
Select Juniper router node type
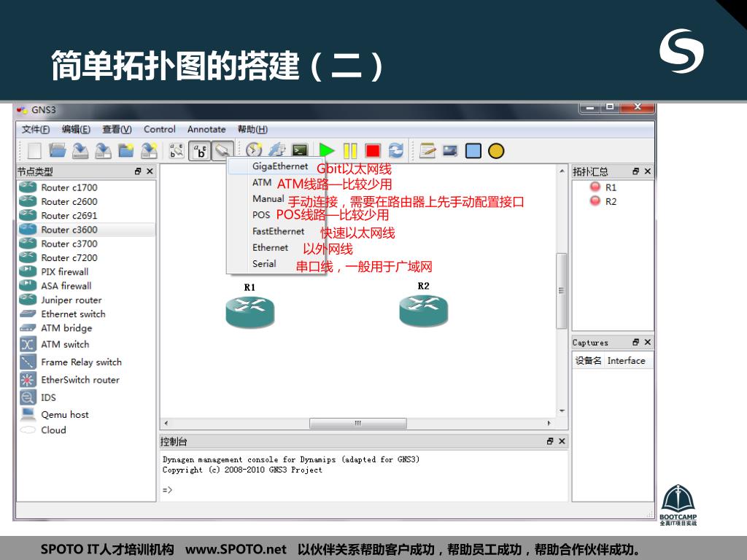point(86,300)
